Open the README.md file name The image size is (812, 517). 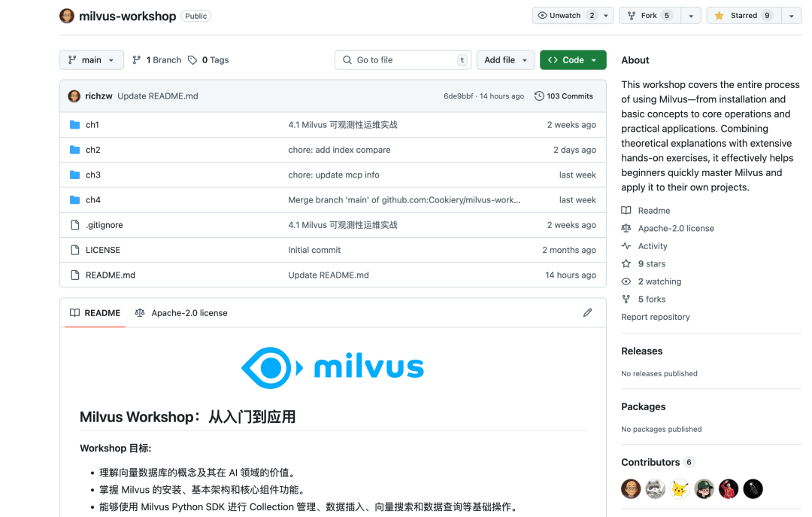111,275
